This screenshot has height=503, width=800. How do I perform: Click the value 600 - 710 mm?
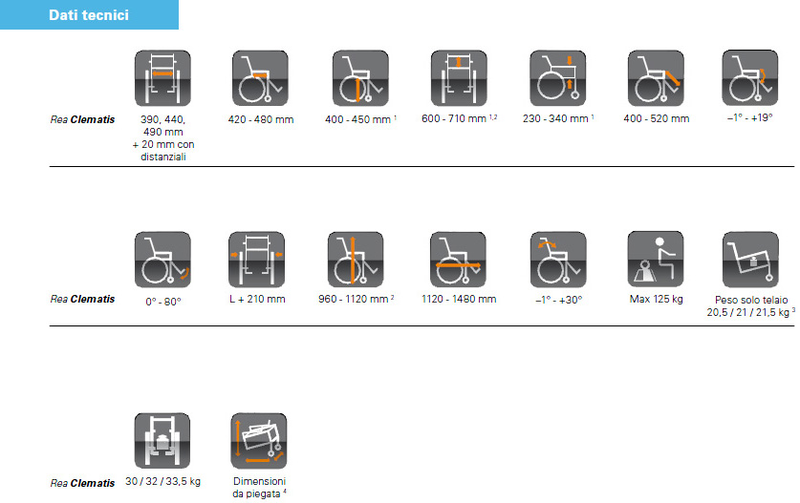click(x=454, y=118)
